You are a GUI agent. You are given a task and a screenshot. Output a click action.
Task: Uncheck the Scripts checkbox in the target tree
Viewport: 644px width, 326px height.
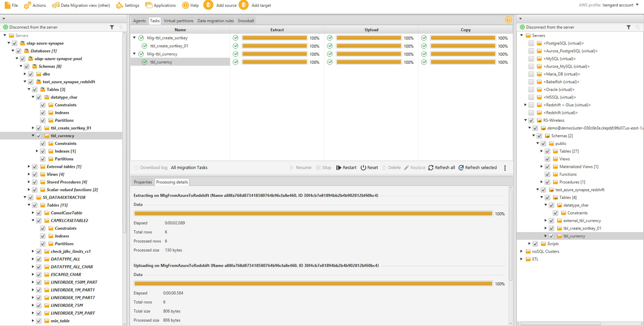(x=535, y=244)
